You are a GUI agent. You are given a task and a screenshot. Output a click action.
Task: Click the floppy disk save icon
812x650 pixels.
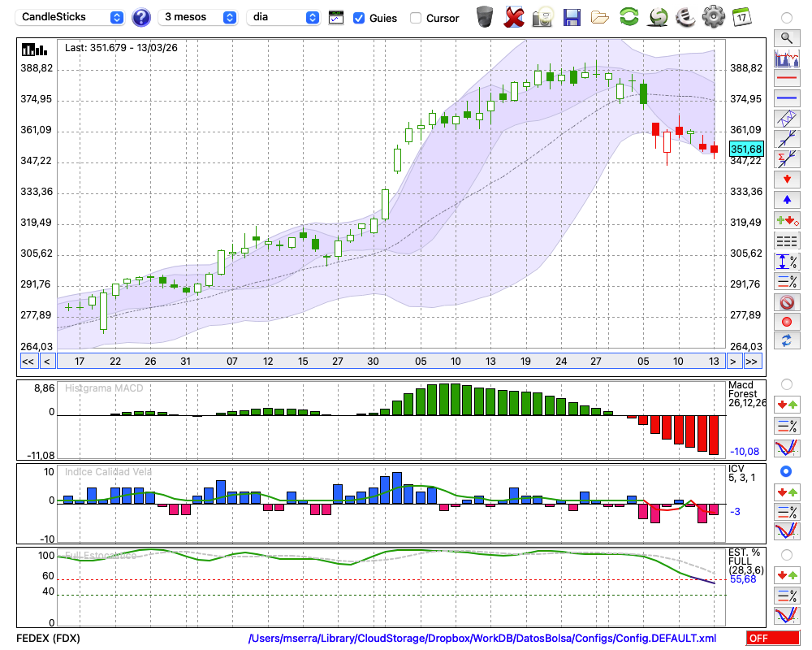pos(572,17)
